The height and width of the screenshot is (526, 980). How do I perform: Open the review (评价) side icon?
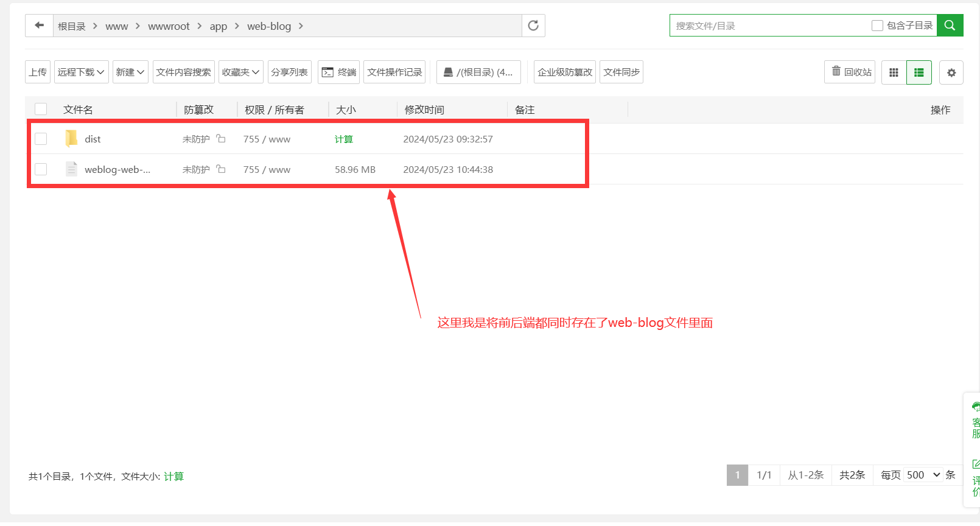976,479
